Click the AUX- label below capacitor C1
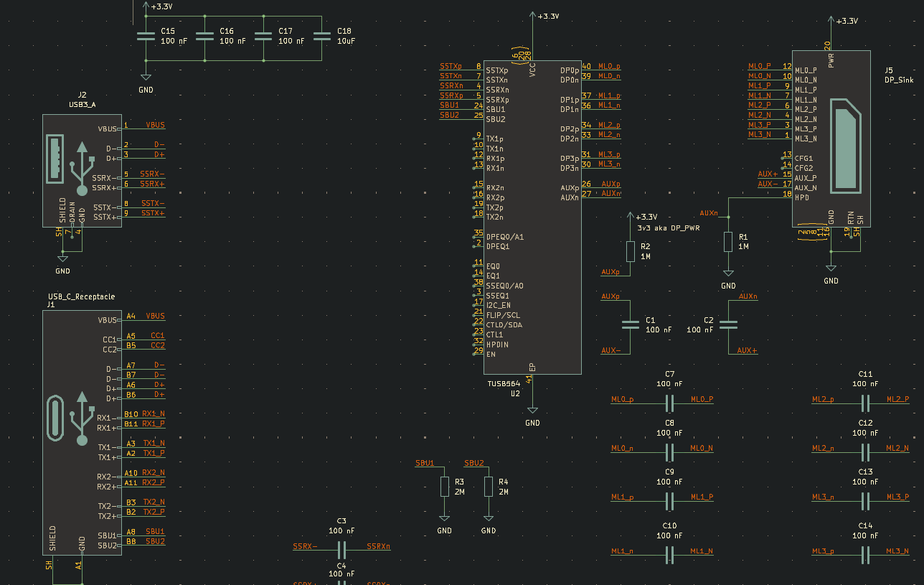The image size is (924, 585). click(x=611, y=350)
